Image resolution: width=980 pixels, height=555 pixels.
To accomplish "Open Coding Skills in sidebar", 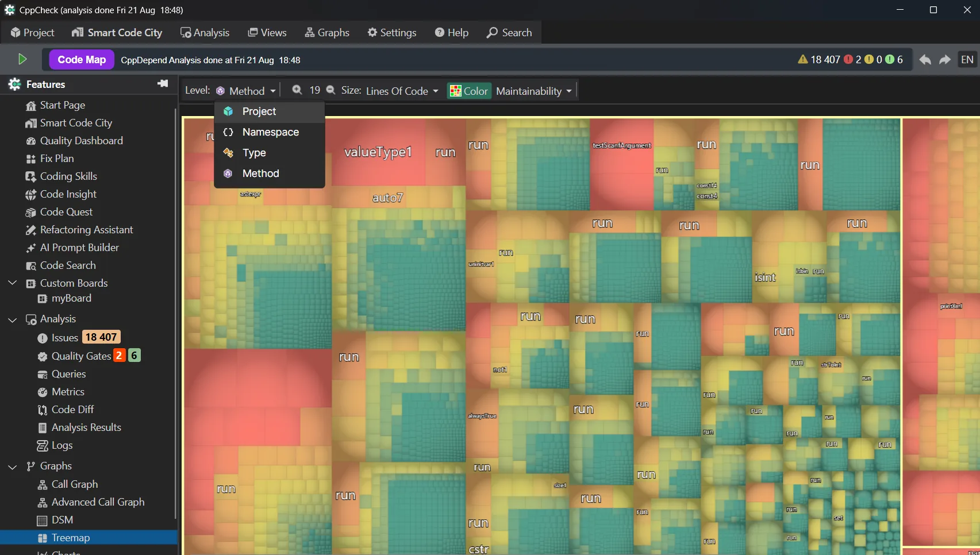I will pyautogui.click(x=68, y=176).
